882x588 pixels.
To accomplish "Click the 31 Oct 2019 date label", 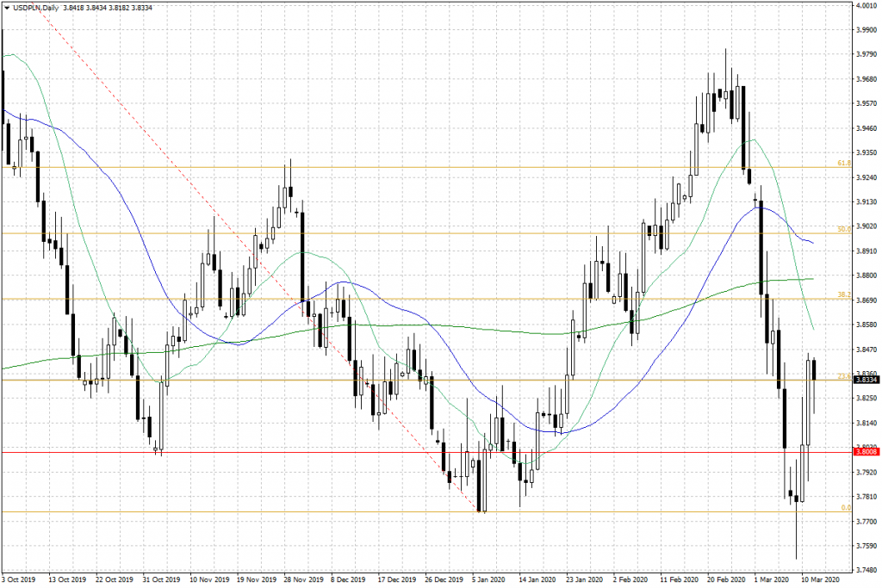I will pos(161,579).
